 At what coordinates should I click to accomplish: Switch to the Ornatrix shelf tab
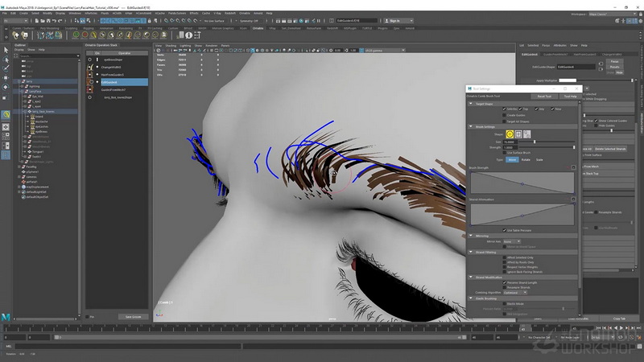(x=258, y=28)
